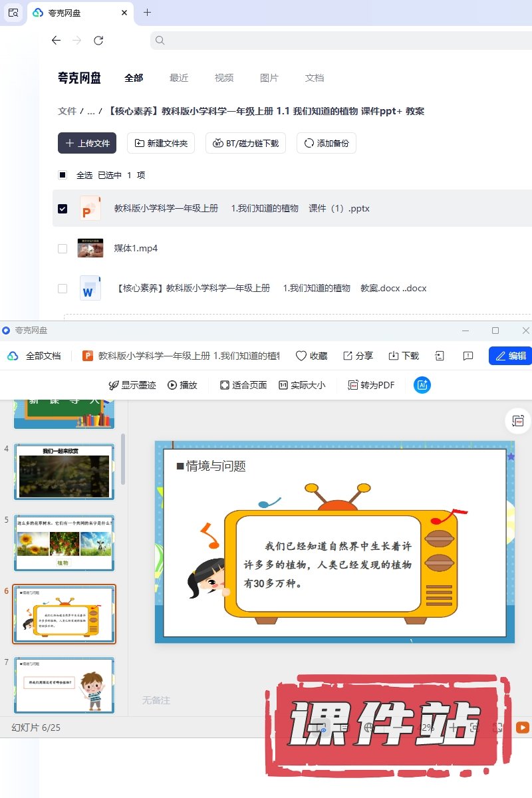Uncheck the selected pptx file checkbox
The height and width of the screenshot is (798, 532).
[63, 209]
